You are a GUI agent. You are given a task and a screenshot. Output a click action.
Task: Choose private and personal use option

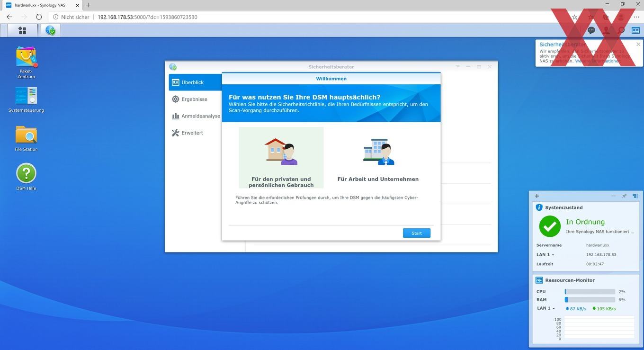[281, 157]
